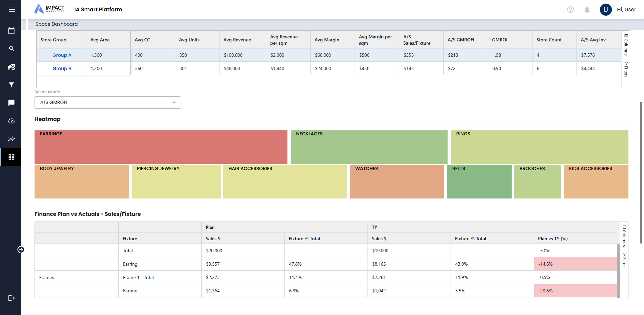
Task: Open Filters panel of finance table
Action: click(624, 260)
